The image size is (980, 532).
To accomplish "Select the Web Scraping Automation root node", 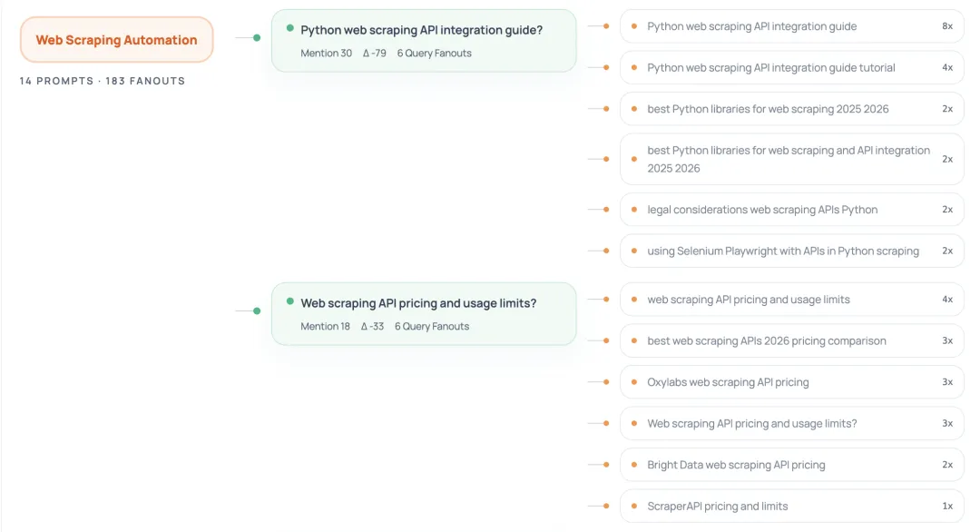I will tap(116, 40).
